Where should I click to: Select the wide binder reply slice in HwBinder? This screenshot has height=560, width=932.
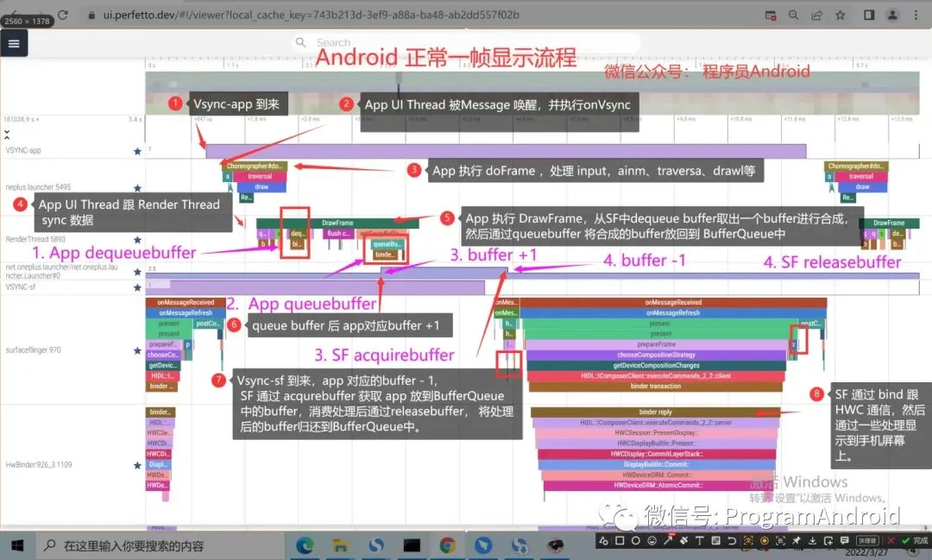(x=655, y=412)
